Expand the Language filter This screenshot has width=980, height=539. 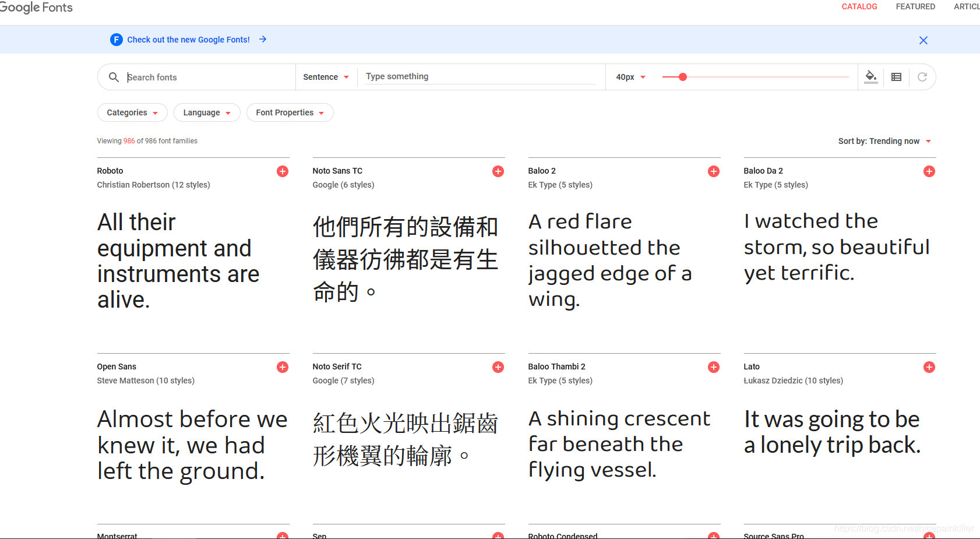pyautogui.click(x=207, y=112)
